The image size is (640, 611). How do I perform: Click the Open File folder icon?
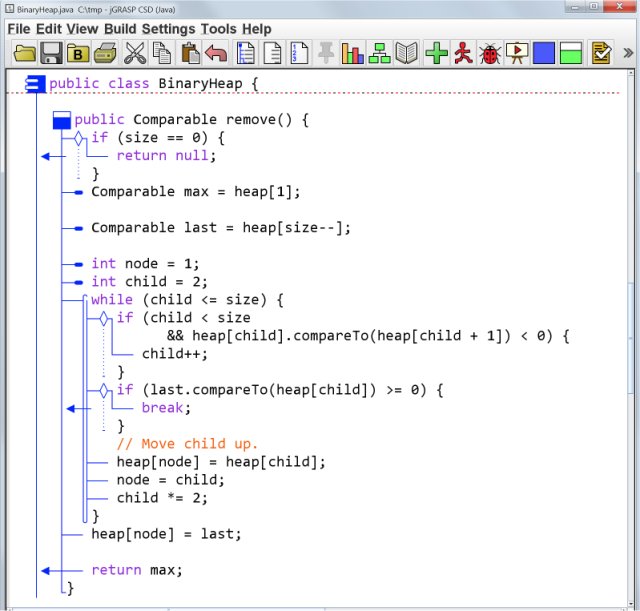tap(24, 53)
